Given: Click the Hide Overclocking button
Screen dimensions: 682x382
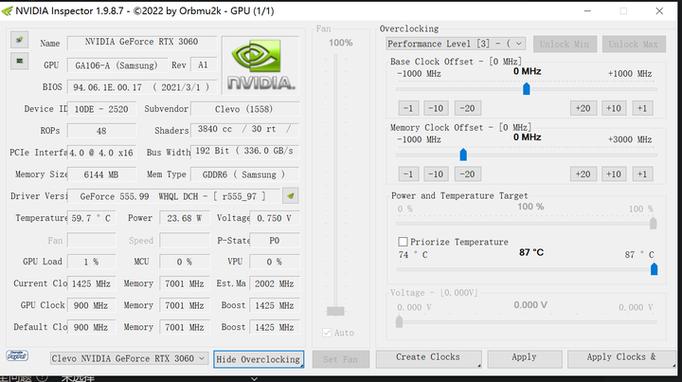Looking at the screenshot, I should [x=258, y=359].
